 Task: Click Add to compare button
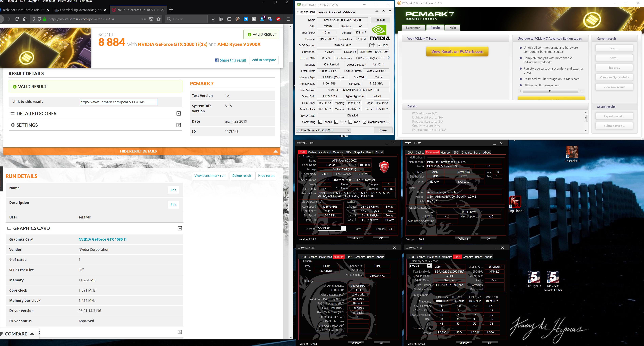[264, 60]
